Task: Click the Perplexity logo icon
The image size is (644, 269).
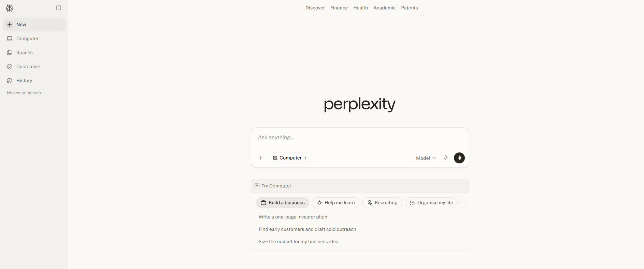Action: [10, 8]
